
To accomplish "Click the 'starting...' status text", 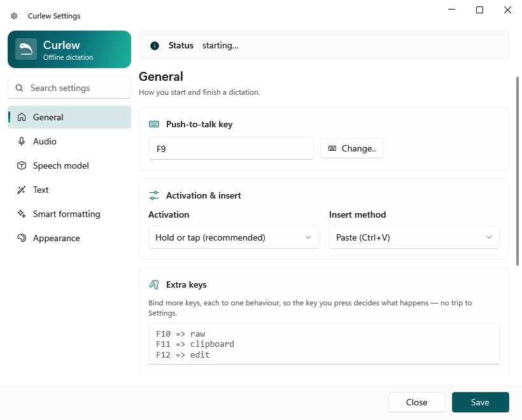I will pos(220,46).
